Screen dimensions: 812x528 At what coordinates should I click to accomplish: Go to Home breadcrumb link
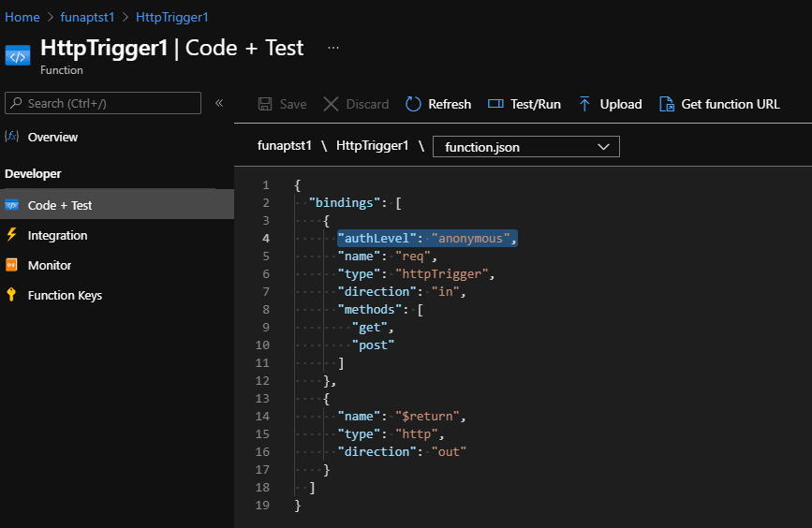(22, 17)
